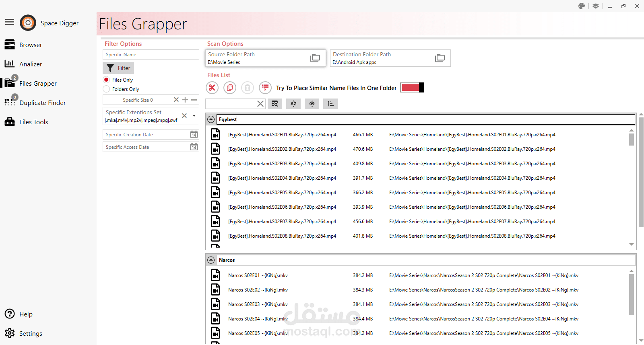Increase Specific Size with plus
Screen dimensions: 644x345
(185, 100)
